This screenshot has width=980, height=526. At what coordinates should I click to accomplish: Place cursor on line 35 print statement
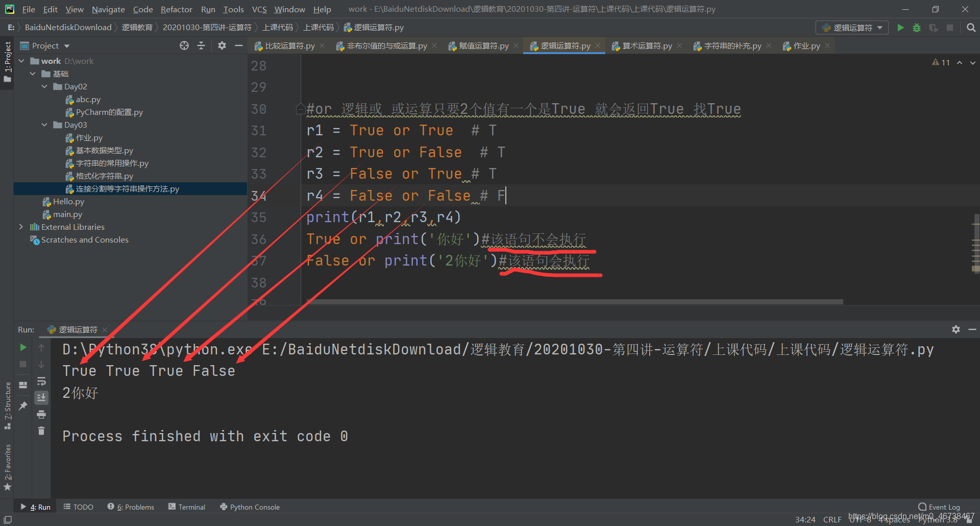coord(383,218)
